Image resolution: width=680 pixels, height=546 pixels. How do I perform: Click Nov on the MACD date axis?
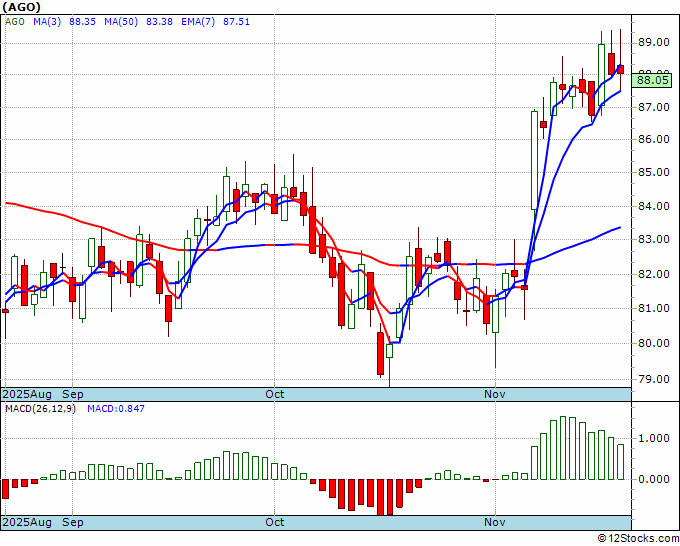click(x=495, y=522)
